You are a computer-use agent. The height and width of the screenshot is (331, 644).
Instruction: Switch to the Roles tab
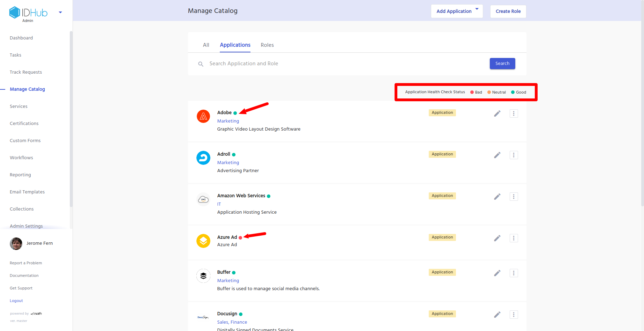tap(267, 45)
